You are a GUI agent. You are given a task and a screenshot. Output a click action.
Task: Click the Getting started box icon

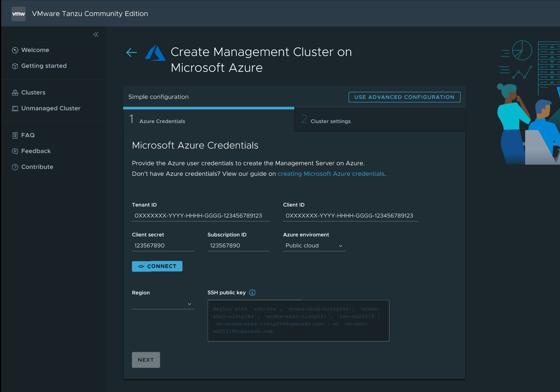pyautogui.click(x=15, y=66)
